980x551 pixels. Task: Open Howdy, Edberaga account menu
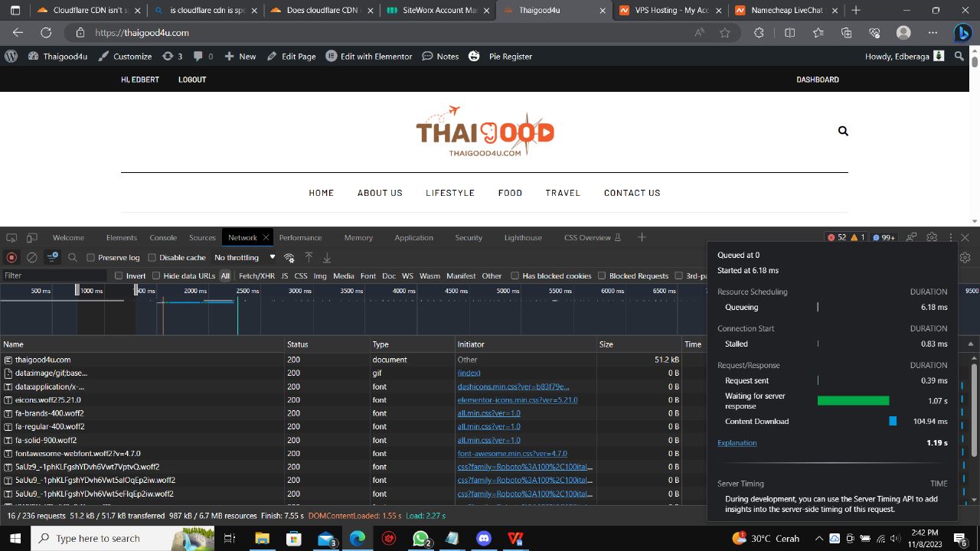[904, 56]
